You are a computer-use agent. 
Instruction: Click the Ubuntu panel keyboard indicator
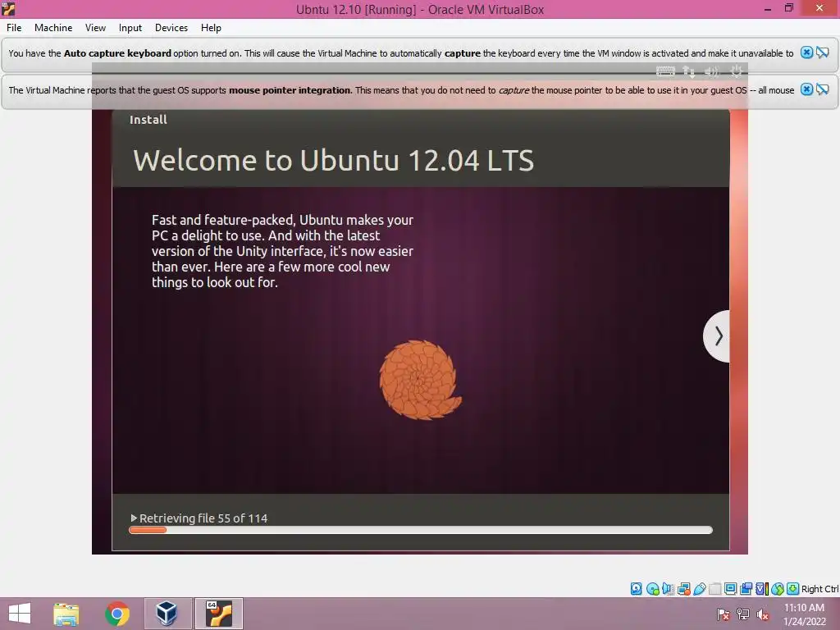click(665, 71)
